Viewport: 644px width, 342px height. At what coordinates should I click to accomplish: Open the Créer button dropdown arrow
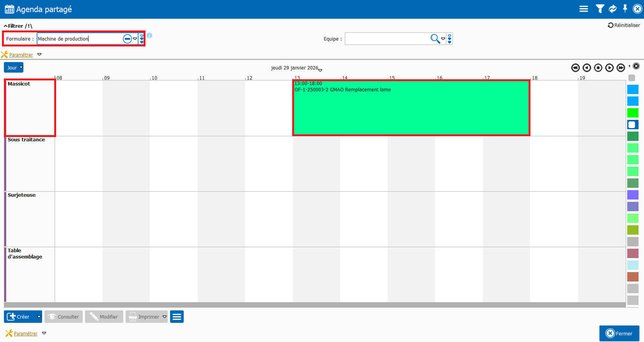[39, 317]
